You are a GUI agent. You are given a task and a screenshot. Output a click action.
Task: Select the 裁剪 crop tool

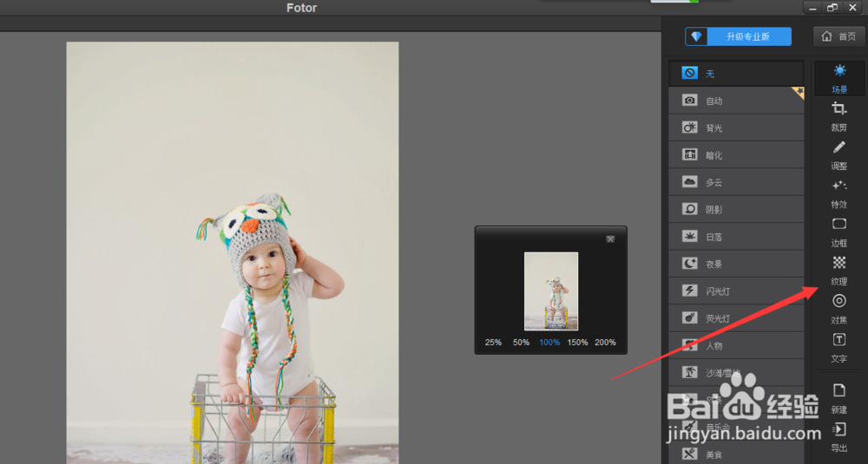pyautogui.click(x=839, y=114)
